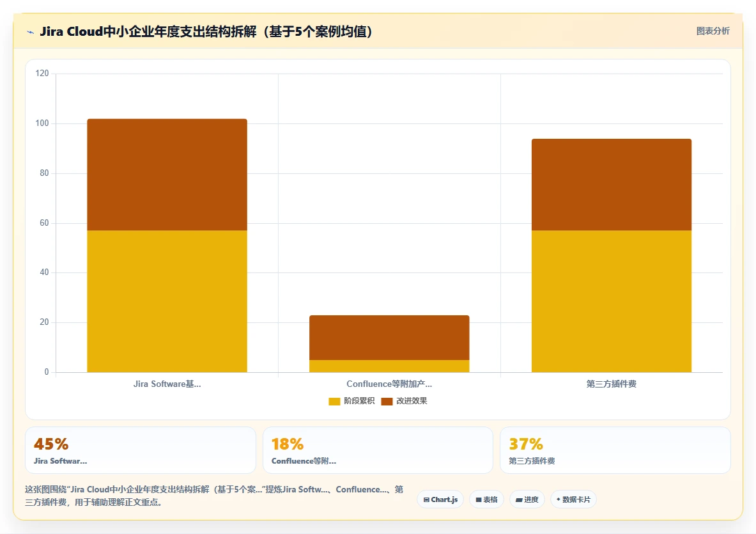
Task: Click the 表格 tag icon
Action: [x=479, y=499]
